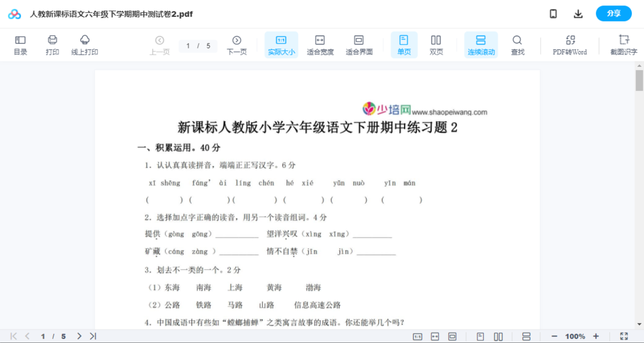Image resolution: width=644 pixels, height=343 pixels.
Task: Click the 分享 share button
Action: (613, 13)
